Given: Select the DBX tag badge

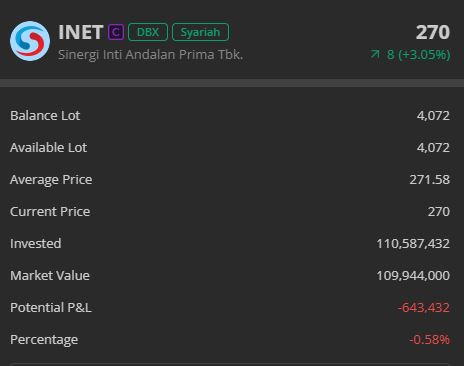Looking at the screenshot, I should click(148, 32).
